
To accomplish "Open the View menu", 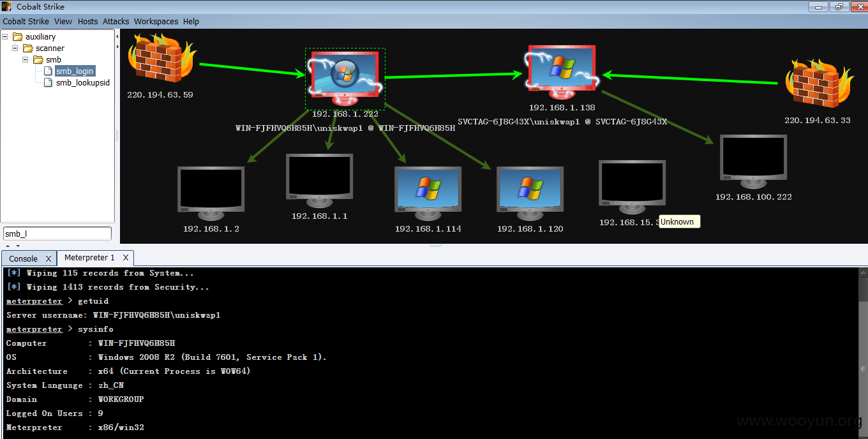I will pos(63,21).
